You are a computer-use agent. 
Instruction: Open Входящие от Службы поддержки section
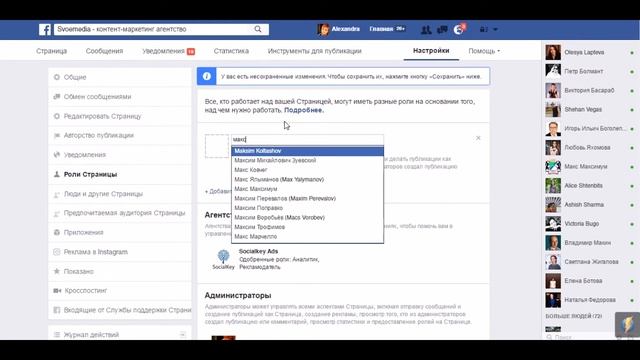coord(120,310)
